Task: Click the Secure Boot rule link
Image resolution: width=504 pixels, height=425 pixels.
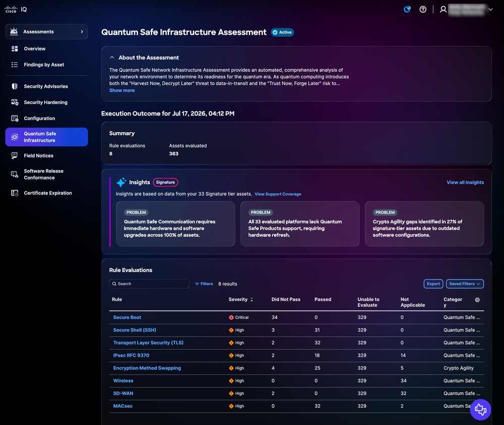Action: coord(127,317)
